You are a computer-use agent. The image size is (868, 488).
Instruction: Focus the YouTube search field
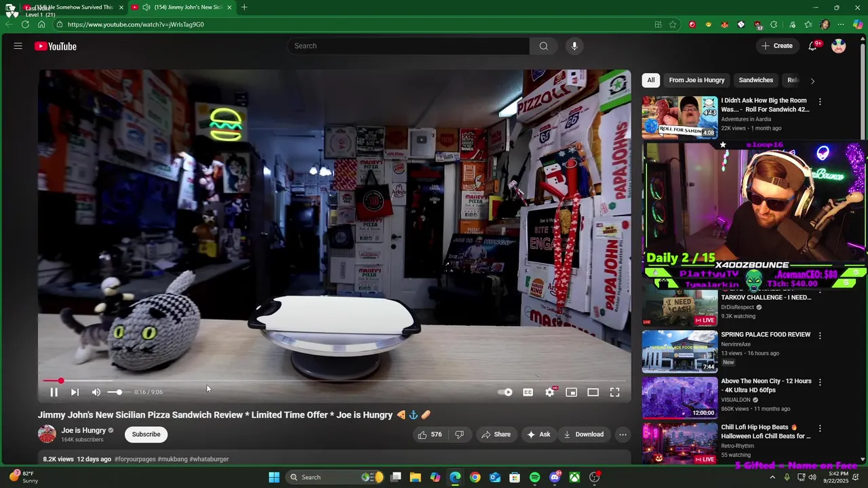coord(408,46)
